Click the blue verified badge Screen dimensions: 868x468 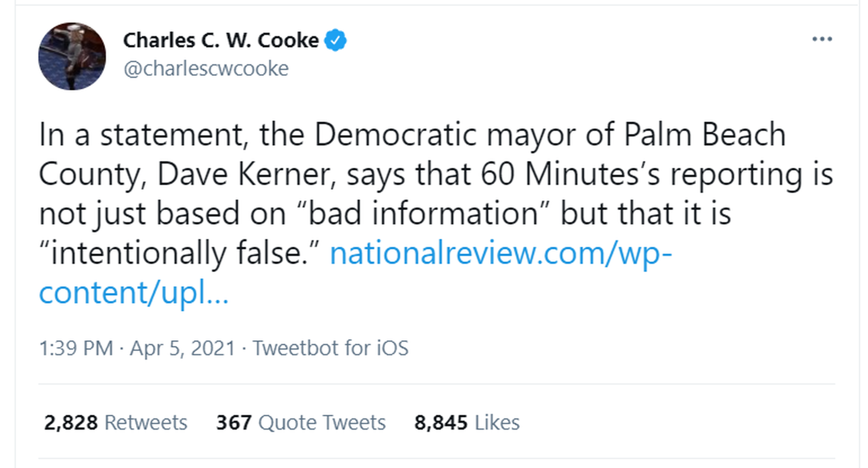336,40
